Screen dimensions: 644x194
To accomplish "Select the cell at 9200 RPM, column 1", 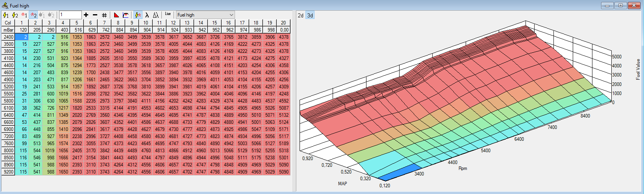I will coord(22,172).
